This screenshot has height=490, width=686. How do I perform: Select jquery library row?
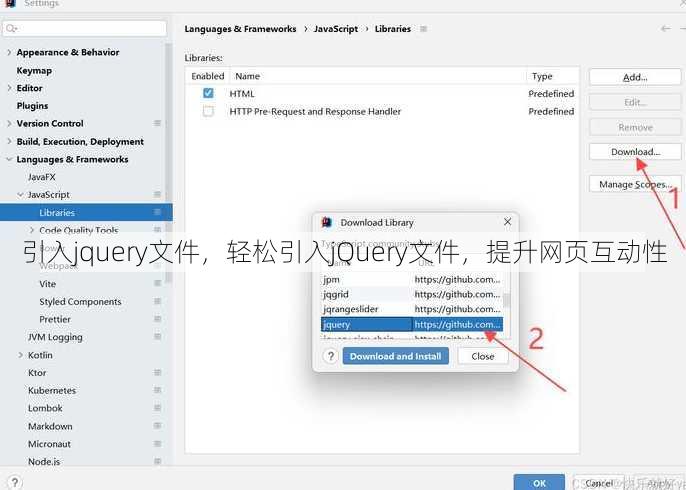412,324
